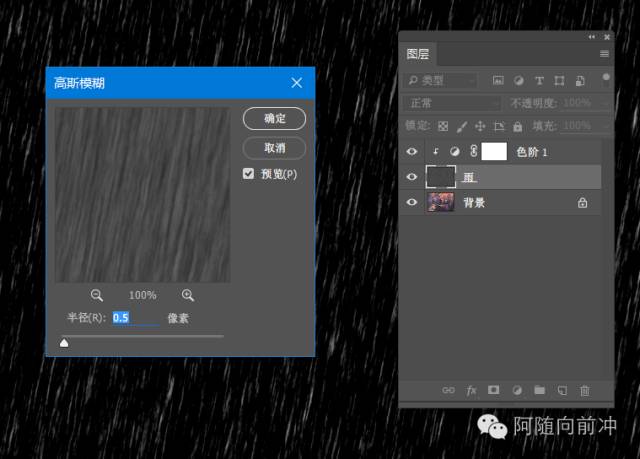
Task: Click the link layers icon
Action: (x=448, y=390)
